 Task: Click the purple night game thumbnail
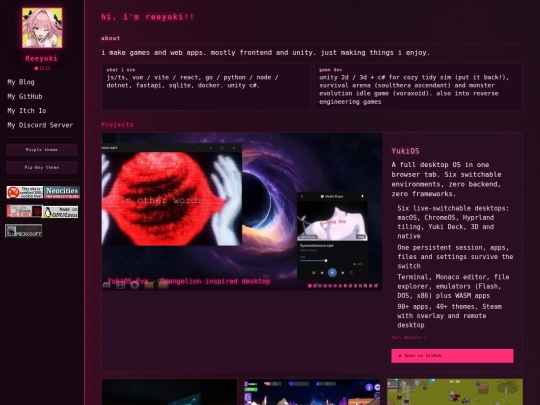312,392
